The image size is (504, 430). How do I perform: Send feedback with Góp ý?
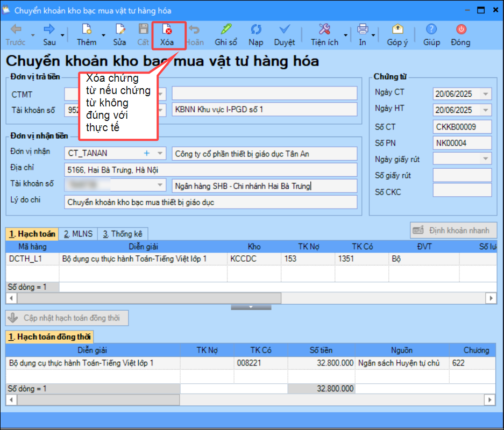point(397,35)
